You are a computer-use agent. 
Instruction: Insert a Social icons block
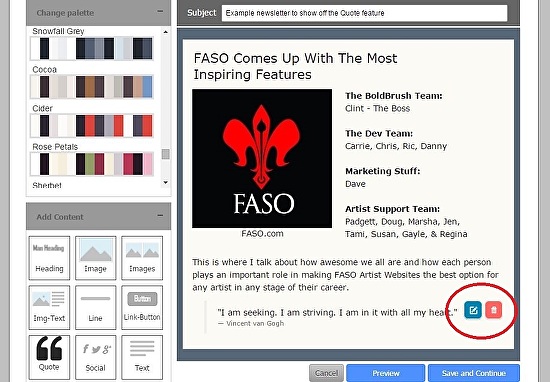(95, 357)
